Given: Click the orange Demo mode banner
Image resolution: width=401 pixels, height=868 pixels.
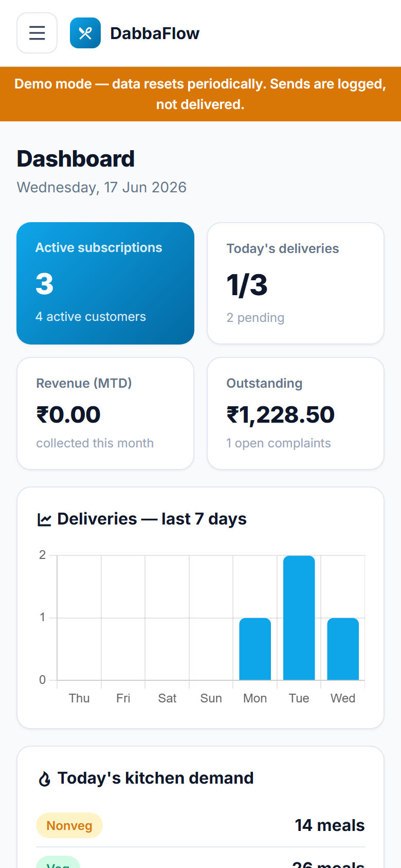Looking at the screenshot, I should (x=200, y=94).
